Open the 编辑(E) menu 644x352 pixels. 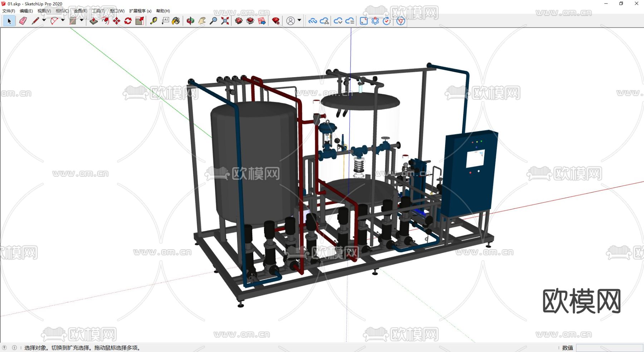pyautogui.click(x=26, y=11)
